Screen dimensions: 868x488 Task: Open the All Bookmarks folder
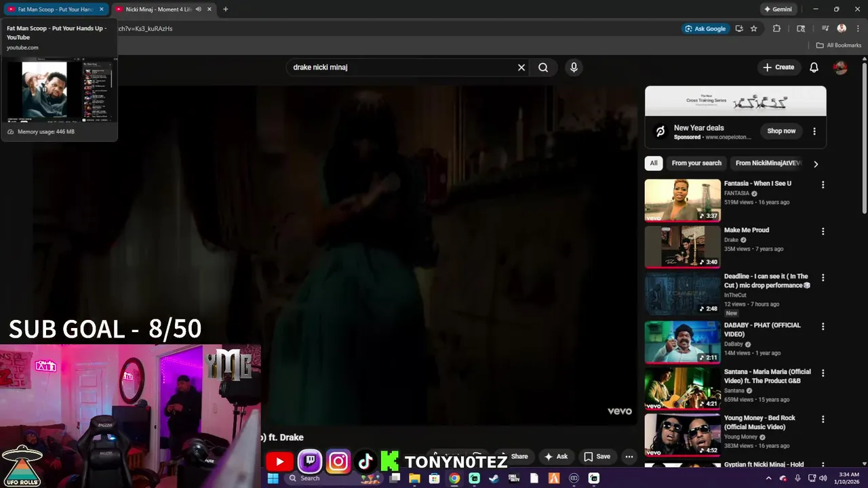point(838,45)
